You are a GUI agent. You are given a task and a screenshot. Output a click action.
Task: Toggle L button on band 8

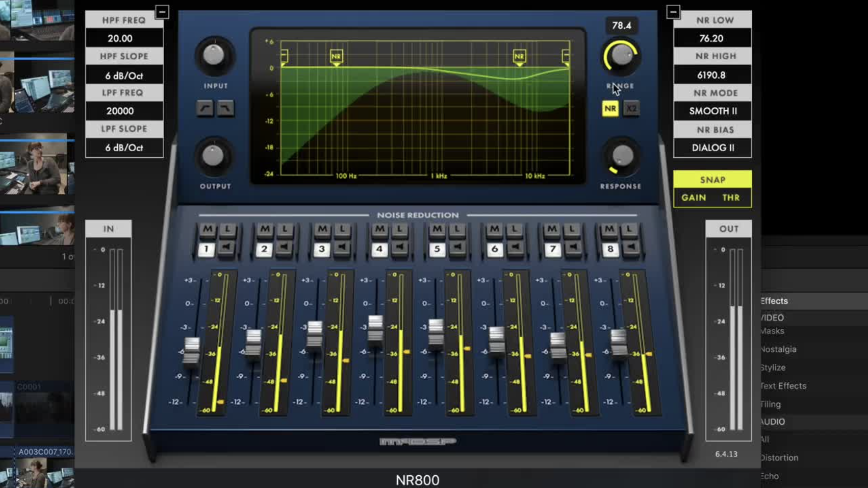[x=629, y=230]
